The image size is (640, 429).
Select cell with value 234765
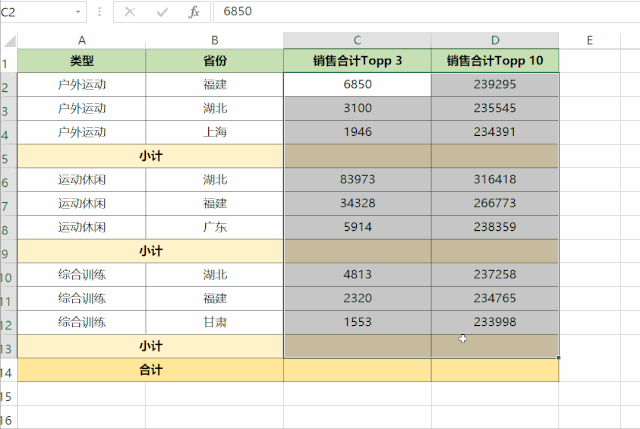click(495, 298)
